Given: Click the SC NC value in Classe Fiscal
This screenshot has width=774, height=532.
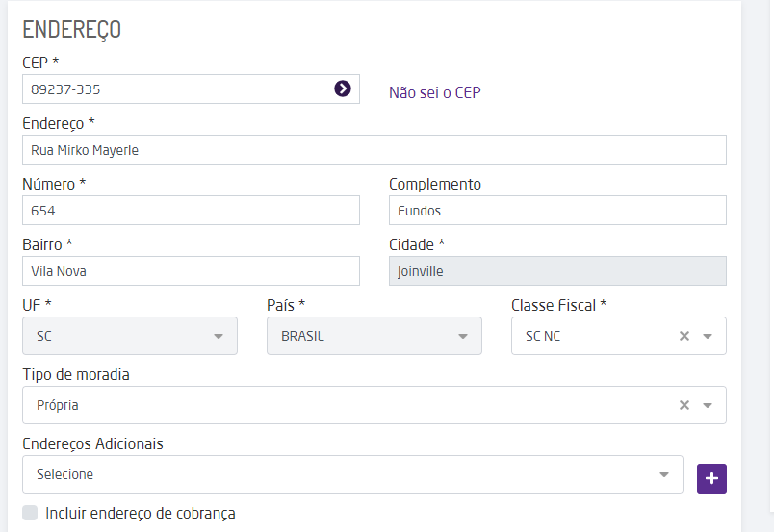Looking at the screenshot, I should 543,336.
